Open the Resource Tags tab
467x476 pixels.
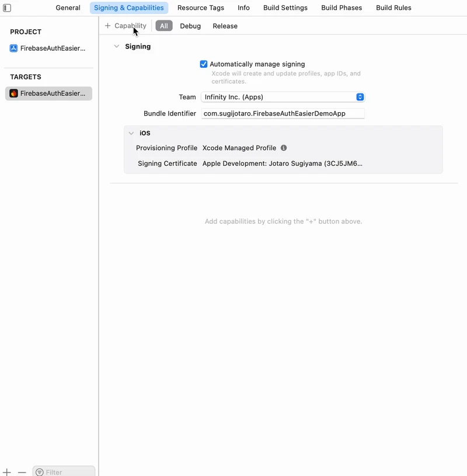coord(201,8)
